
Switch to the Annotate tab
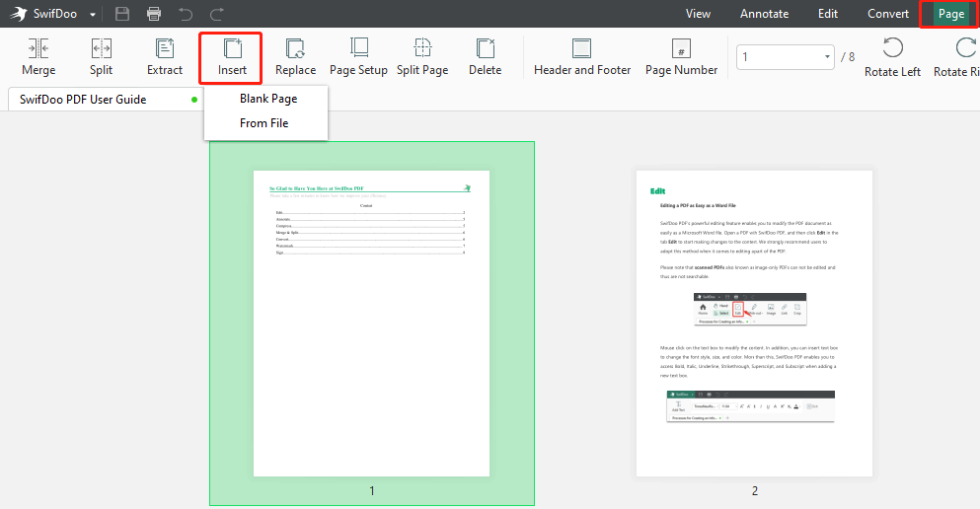(765, 14)
